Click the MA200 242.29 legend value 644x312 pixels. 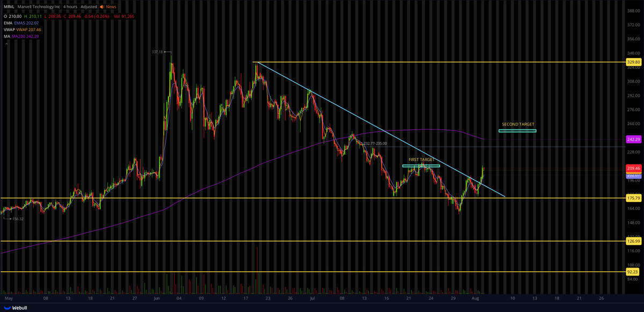26,37
